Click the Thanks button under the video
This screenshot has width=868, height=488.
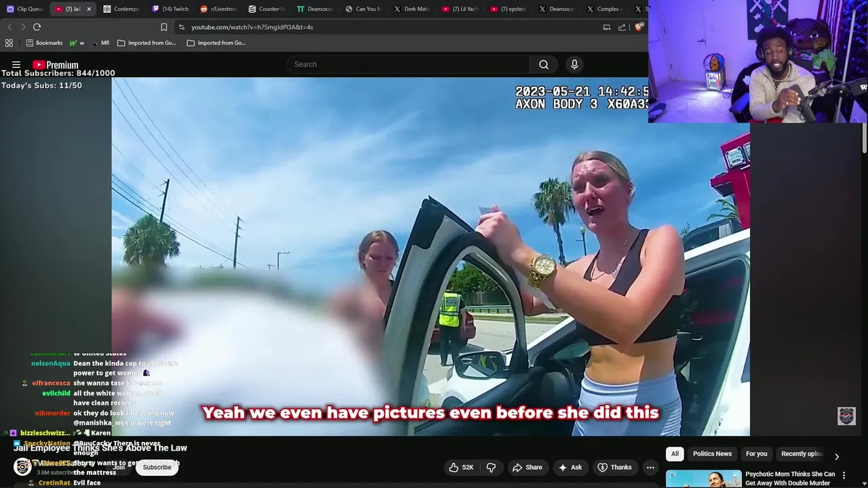pos(614,467)
